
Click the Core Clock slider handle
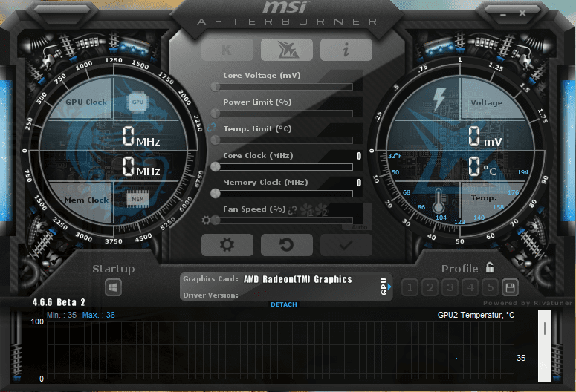[x=216, y=166]
